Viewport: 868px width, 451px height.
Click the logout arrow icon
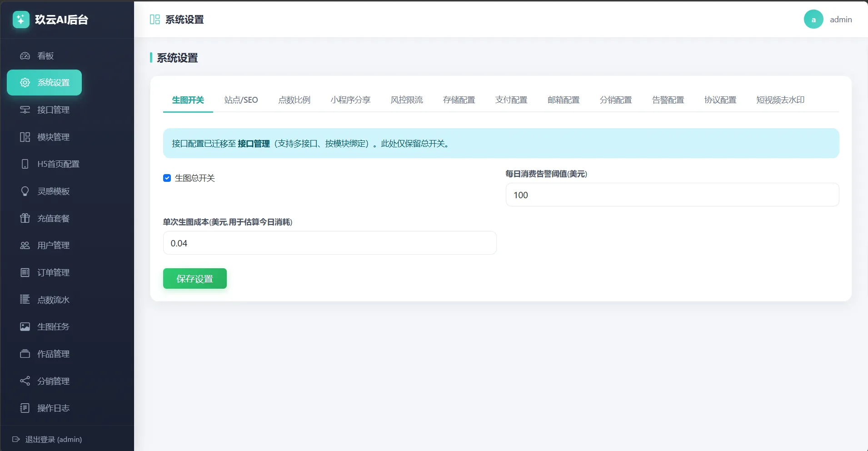16,439
